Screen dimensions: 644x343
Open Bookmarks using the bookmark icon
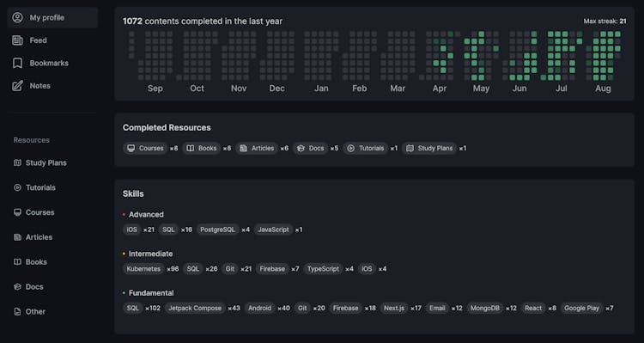tap(17, 63)
